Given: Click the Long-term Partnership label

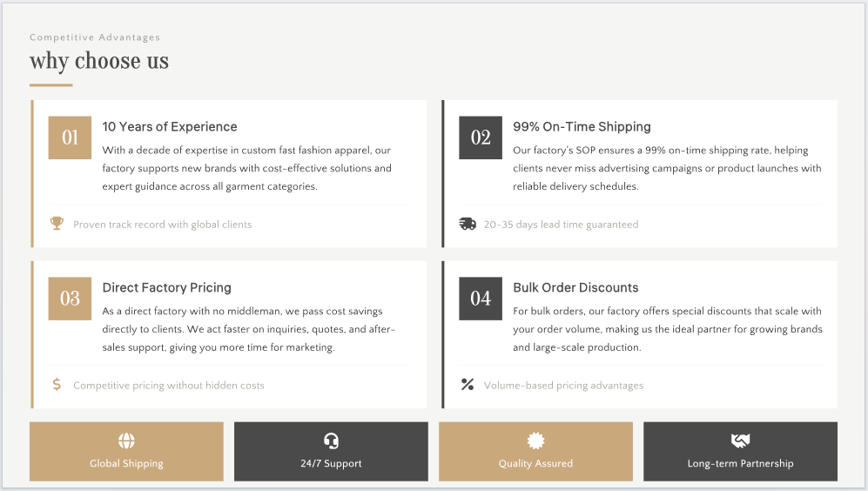Looking at the screenshot, I should [740, 464].
